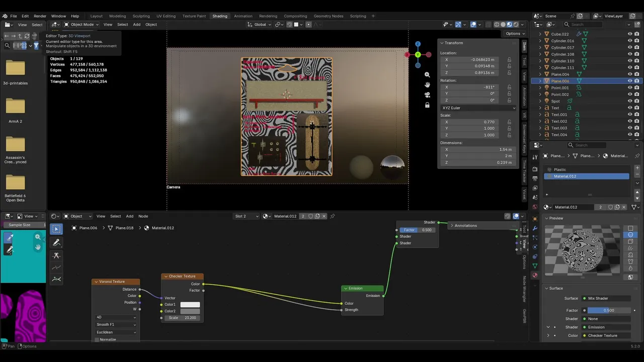
Task: Open the Modifiers wrench properties tab
Action: (x=535, y=228)
